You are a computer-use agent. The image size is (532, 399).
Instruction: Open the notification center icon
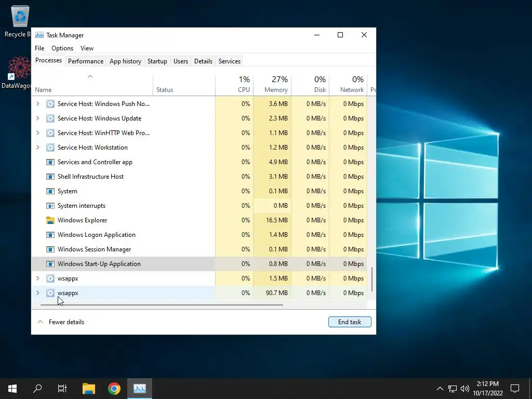click(515, 389)
